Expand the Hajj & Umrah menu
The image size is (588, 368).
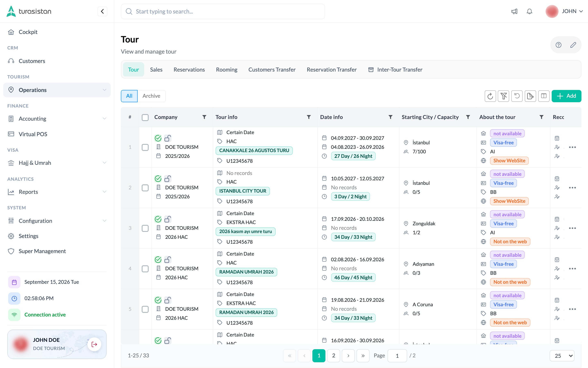pyautogui.click(x=57, y=163)
